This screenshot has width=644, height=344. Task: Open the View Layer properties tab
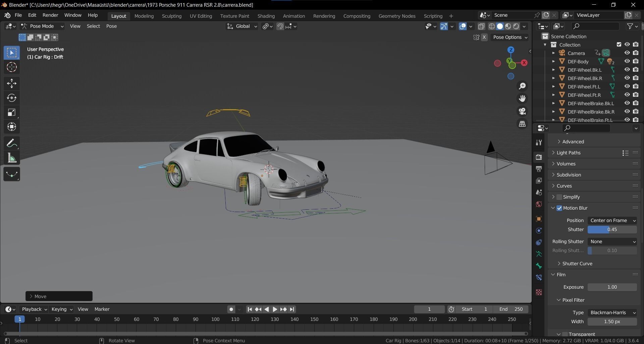coord(539,181)
